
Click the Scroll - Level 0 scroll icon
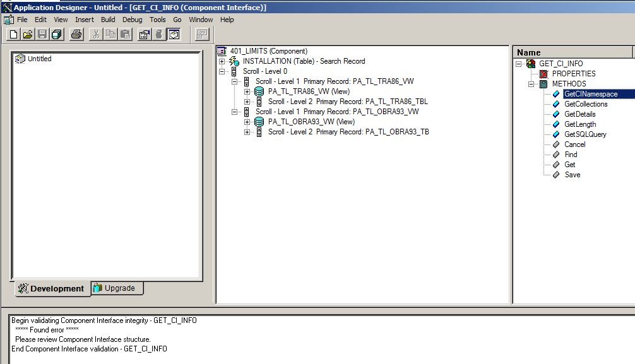point(234,71)
